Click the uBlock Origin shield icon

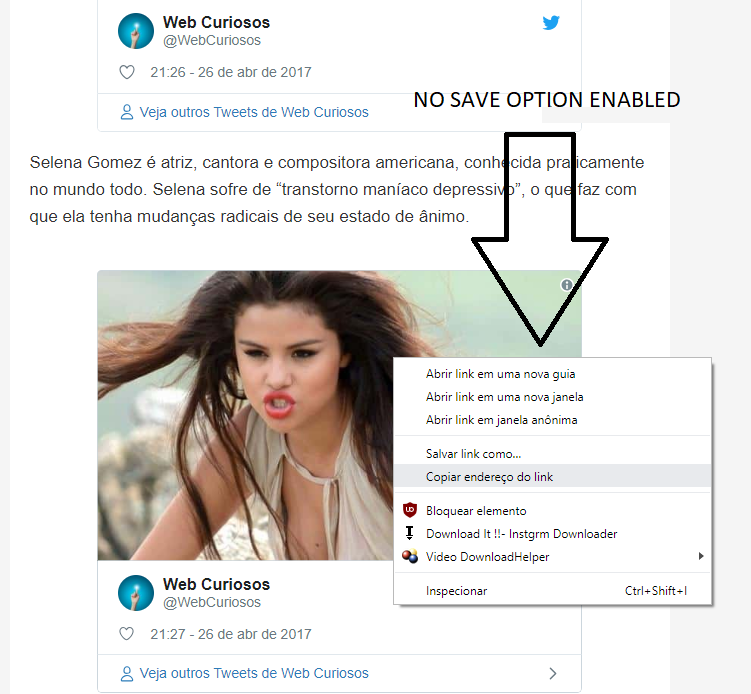(410, 510)
